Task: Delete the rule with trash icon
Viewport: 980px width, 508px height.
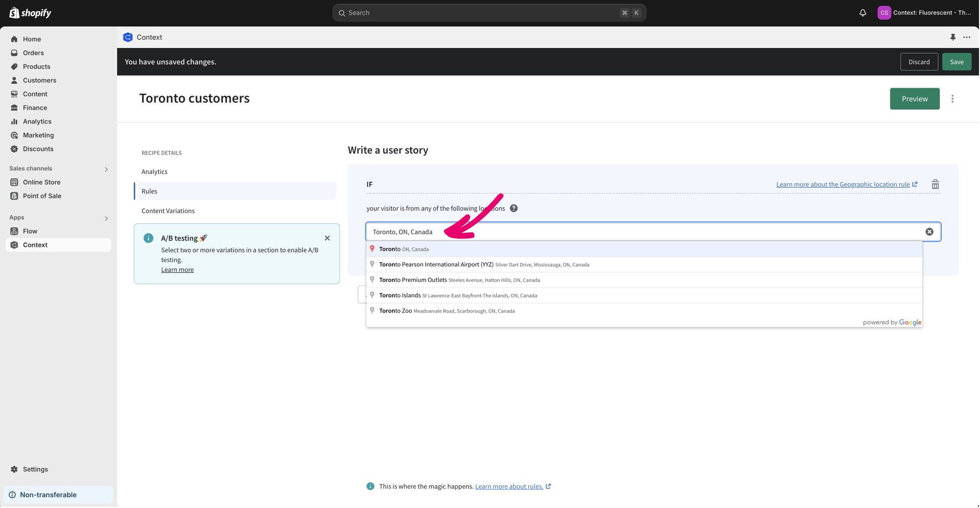Action: click(935, 185)
